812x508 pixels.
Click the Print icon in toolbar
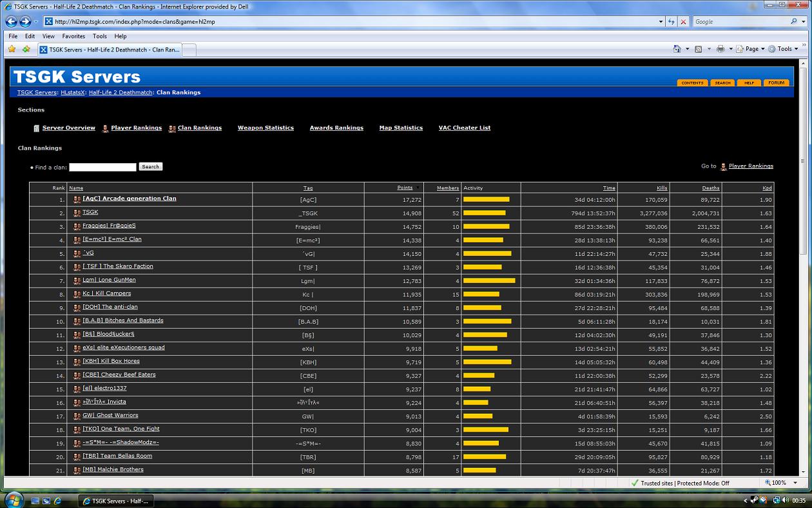pyautogui.click(x=720, y=49)
